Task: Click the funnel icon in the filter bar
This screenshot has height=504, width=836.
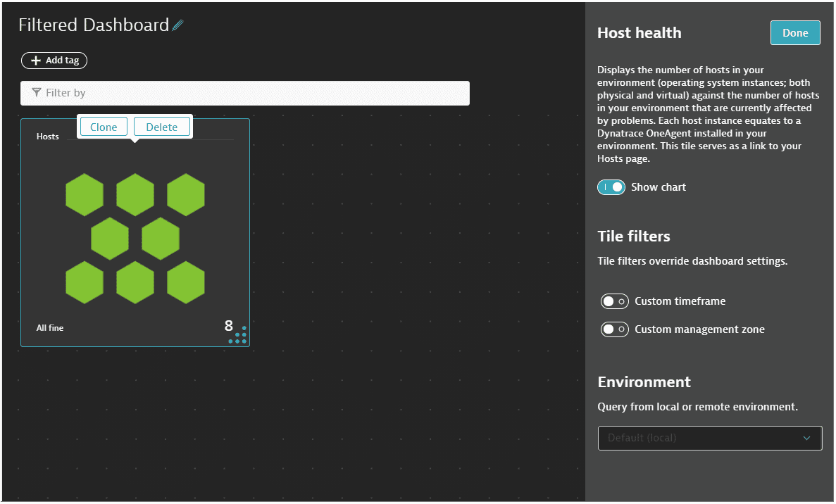Action: [x=37, y=93]
